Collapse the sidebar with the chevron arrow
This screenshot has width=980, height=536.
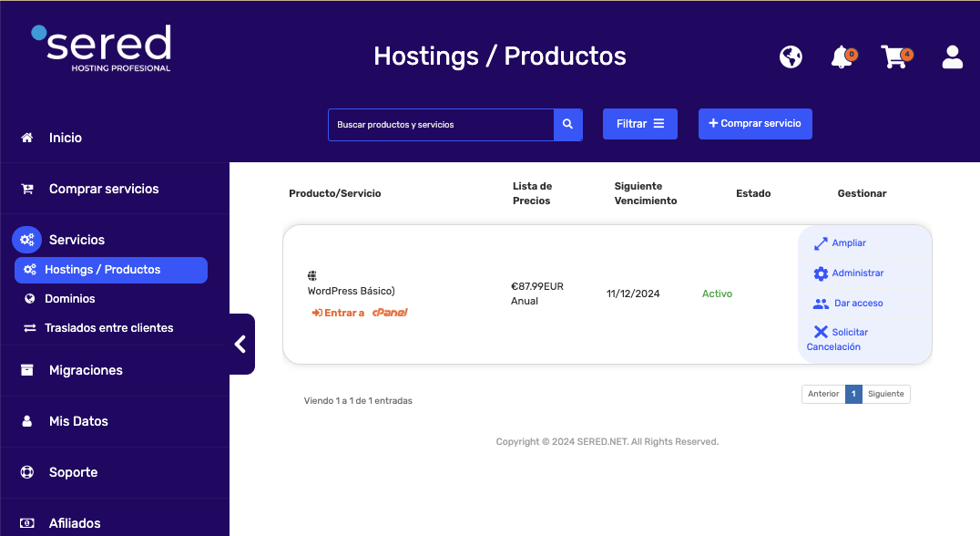[240, 344]
